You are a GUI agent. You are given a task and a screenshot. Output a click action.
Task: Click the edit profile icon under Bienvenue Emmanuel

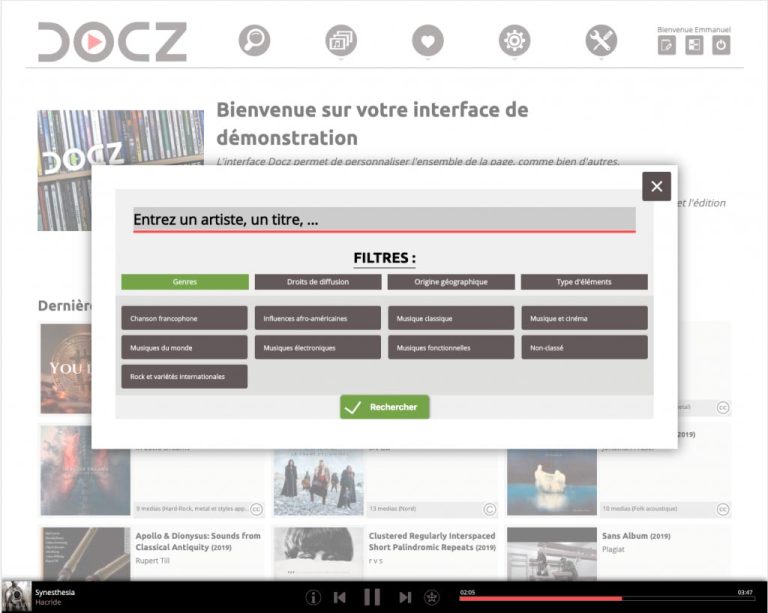click(667, 46)
